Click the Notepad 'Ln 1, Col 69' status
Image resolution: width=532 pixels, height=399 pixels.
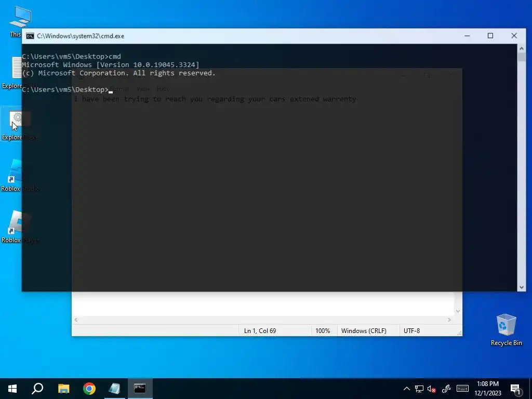[260, 331]
